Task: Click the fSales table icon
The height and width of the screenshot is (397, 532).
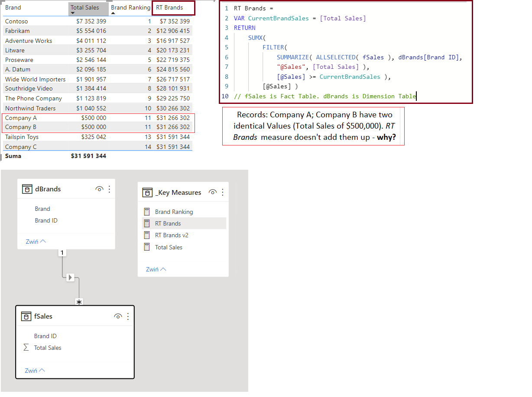Action: pos(26,316)
